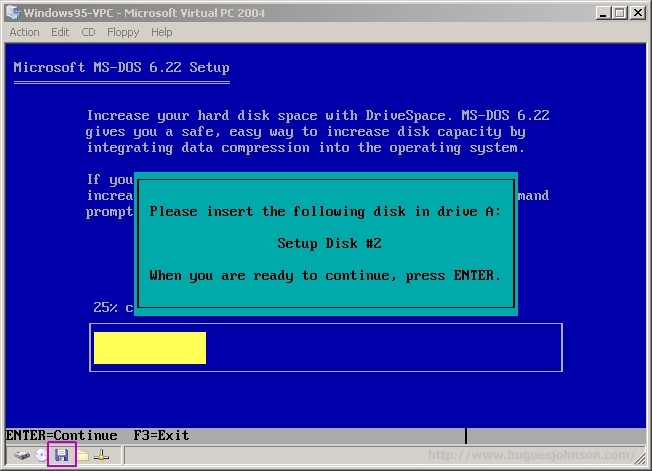This screenshot has height=471, width=652.
Task: Click the hard disk status icon
Action: pos(22,456)
